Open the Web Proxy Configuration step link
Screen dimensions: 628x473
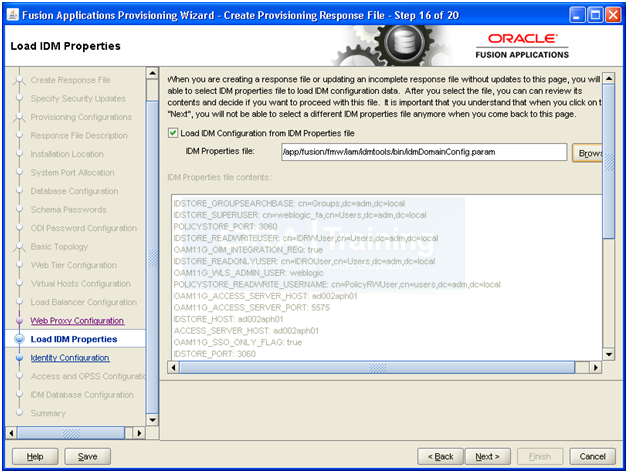77,321
